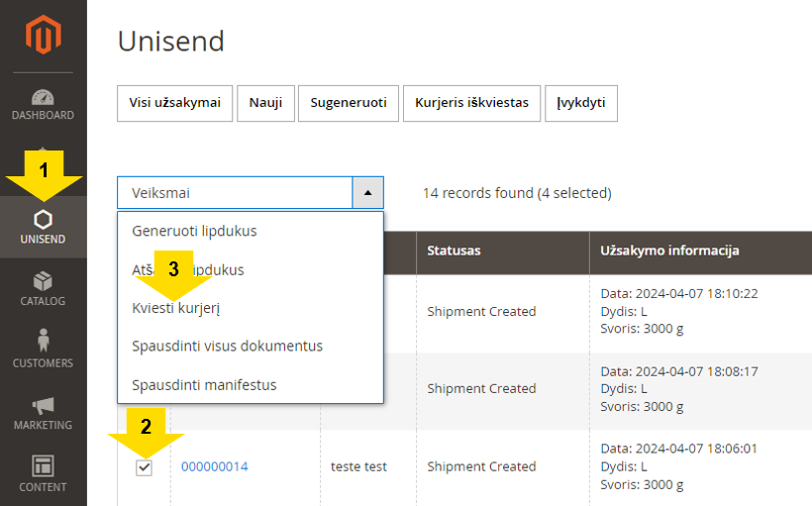Filter by Kurjeris iškviestas

(471, 103)
